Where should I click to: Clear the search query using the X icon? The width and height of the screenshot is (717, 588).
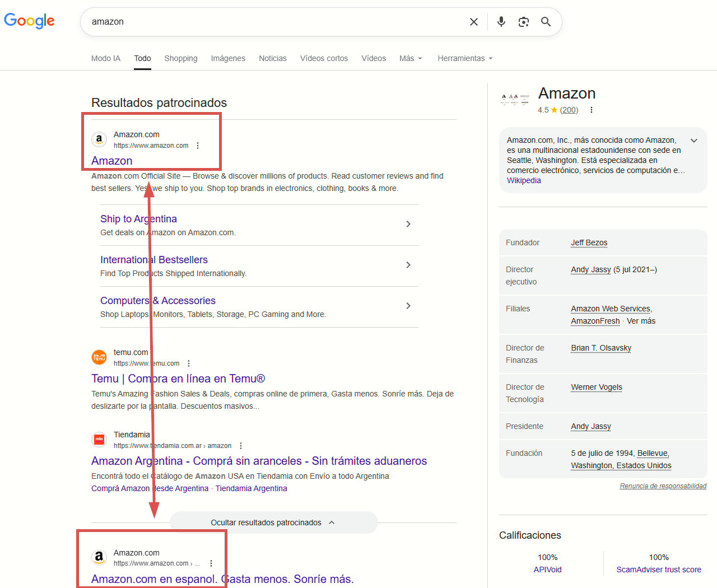coord(473,21)
